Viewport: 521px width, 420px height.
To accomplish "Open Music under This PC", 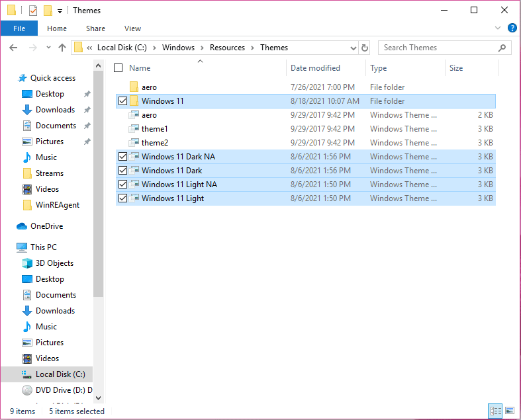I will (46, 327).
